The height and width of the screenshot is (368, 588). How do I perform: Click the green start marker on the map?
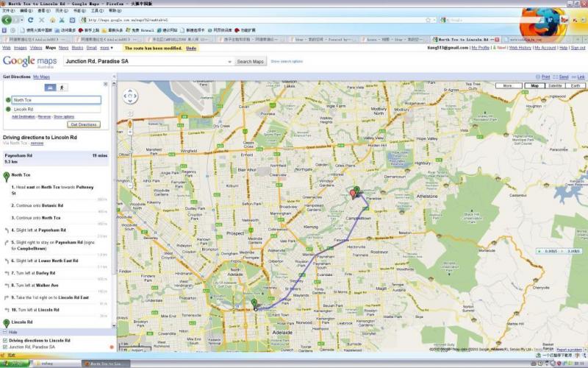[x=254, y=303]
